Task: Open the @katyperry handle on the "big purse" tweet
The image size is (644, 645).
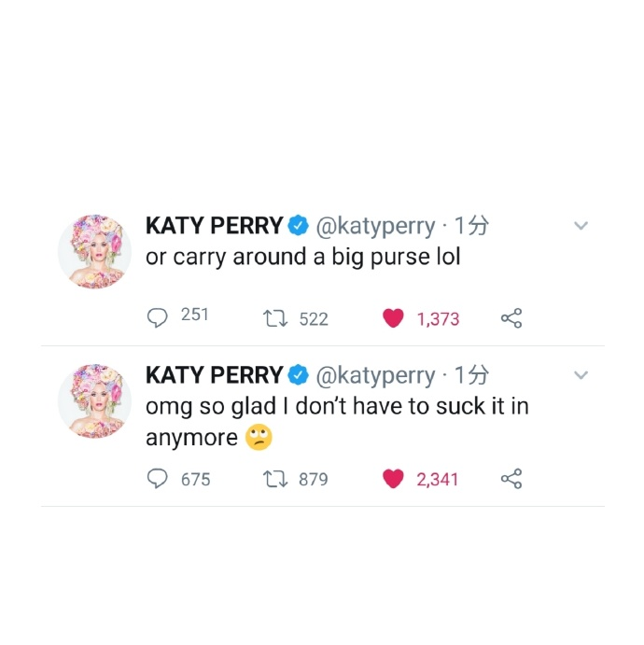Action: tap(375, 226)
